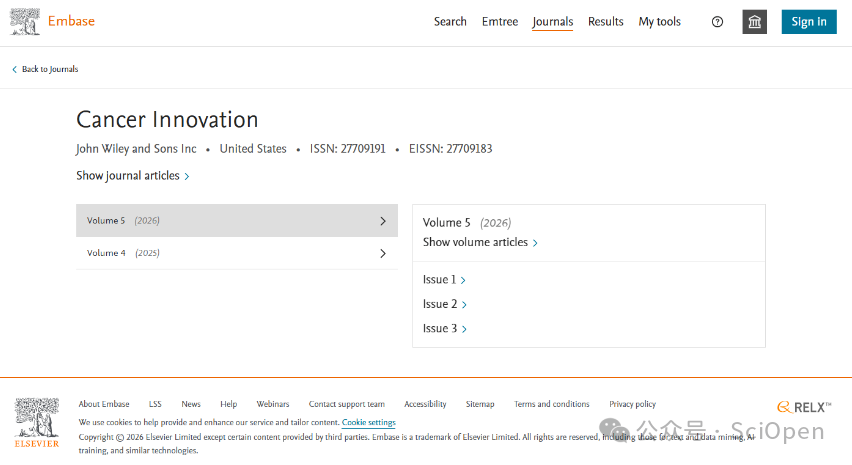Viewport: 852px width, 465px height.
Task: Click the Volume 5 (2026) panel heading
Action: [467, 223]
